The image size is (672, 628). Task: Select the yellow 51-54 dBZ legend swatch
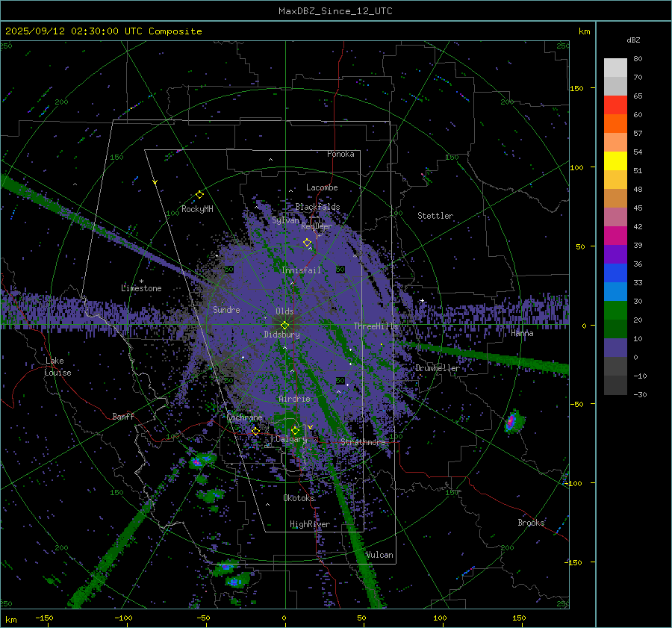point(615,161)
